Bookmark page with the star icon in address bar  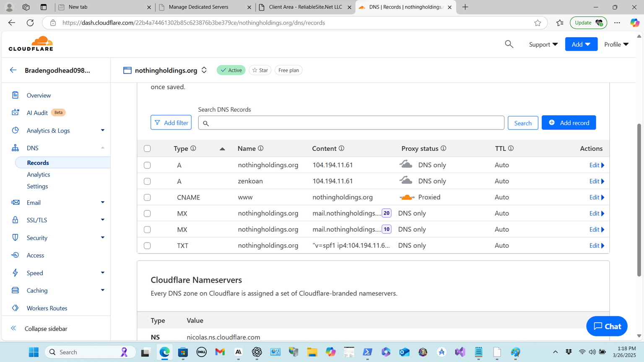pos(538,23)
